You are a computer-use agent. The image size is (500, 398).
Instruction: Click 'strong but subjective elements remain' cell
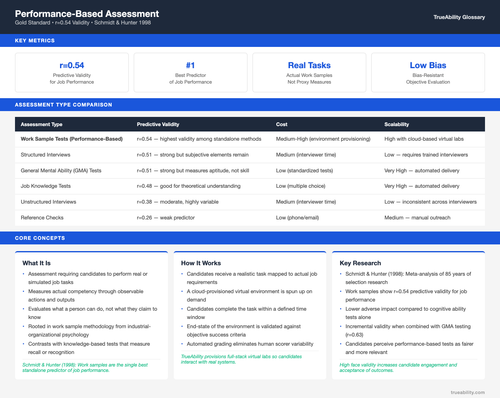193,155
